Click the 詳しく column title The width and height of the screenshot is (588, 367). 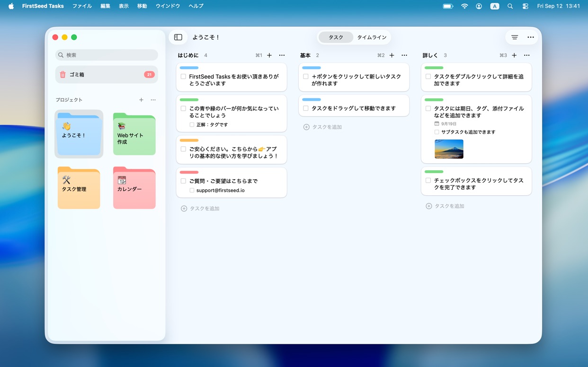(x=430, y=55)
